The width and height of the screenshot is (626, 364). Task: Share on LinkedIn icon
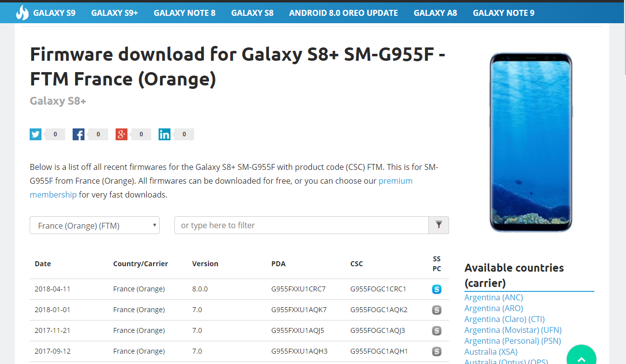coord(165,134)
